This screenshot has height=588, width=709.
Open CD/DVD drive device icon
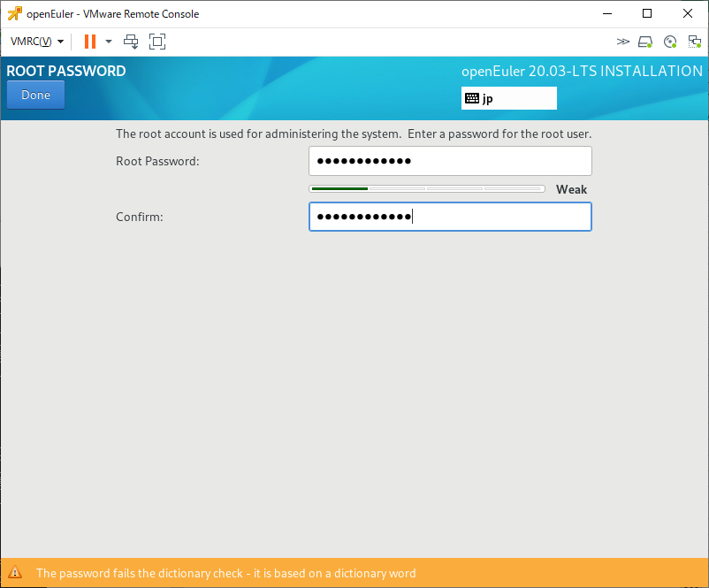(670, 42)
